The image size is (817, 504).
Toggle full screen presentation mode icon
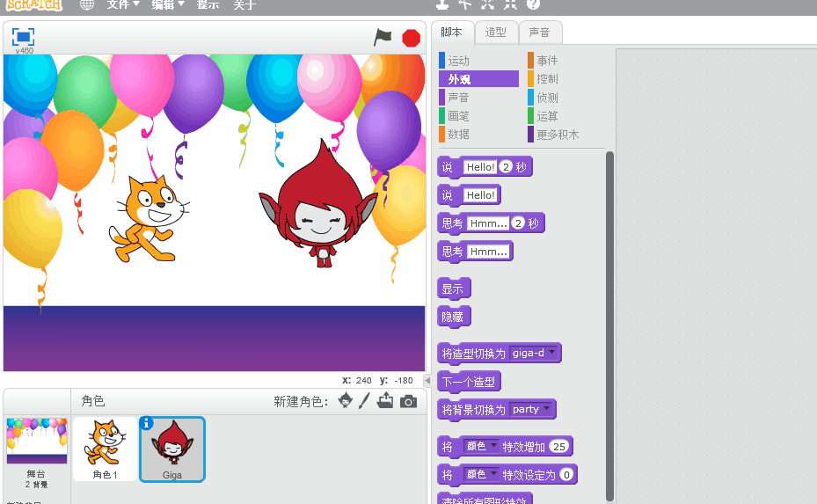pos(23,37)
